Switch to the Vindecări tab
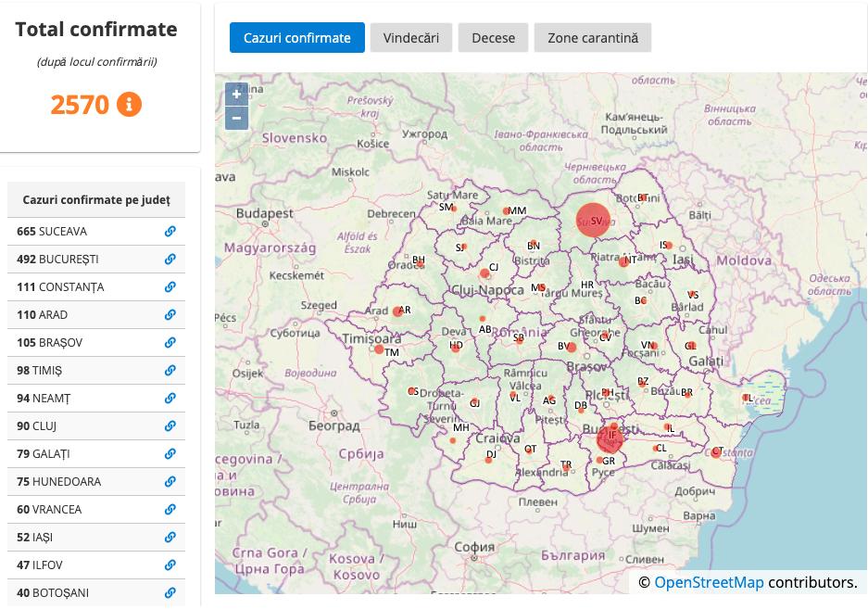 pos(411,38)
